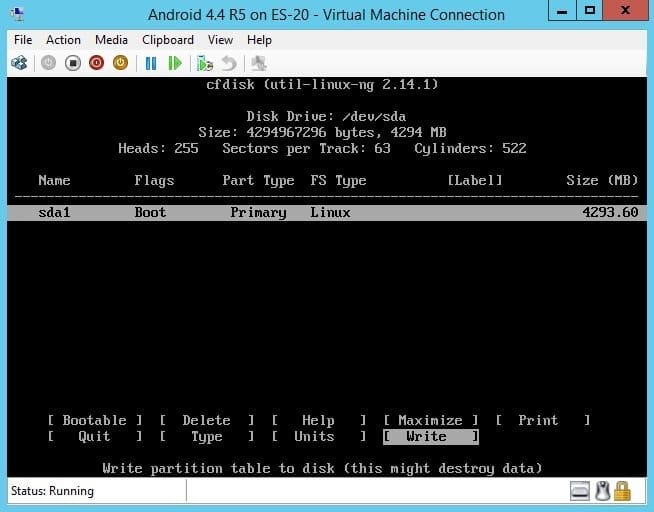Select the Type option in cfdisk

(x=207, y=437)
